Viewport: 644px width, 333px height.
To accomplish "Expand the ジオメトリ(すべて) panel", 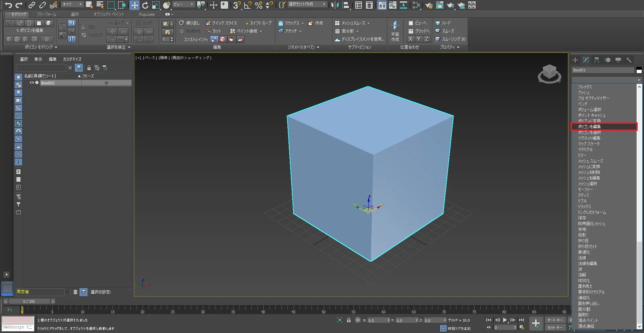I will (x=304, y=47).
